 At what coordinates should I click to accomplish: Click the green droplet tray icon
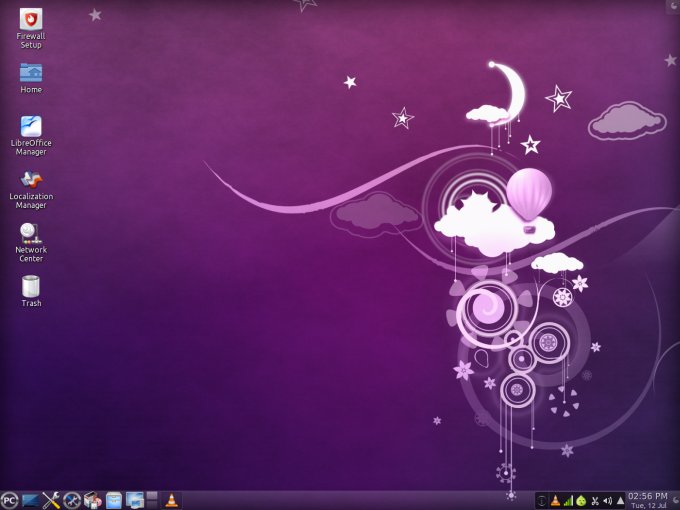pyautogui.click(x=581, y=501)
